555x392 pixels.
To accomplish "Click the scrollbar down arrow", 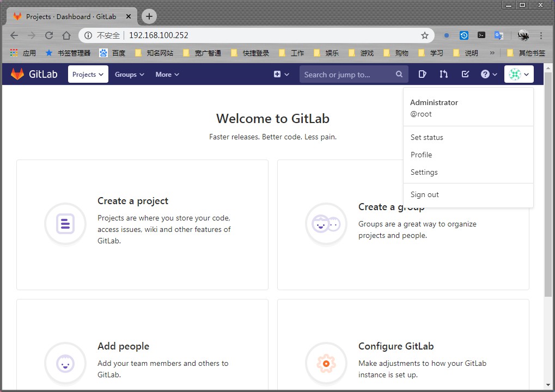I will (x=548, y=385).
